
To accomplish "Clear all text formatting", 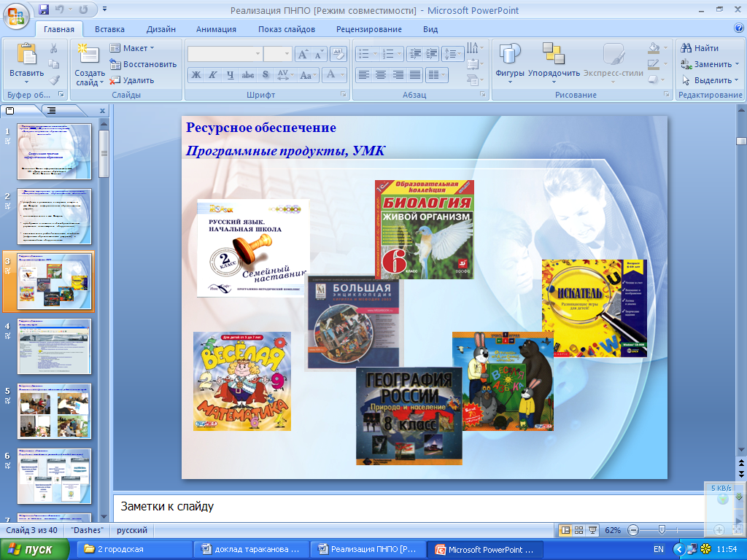I will click(338, 54).
